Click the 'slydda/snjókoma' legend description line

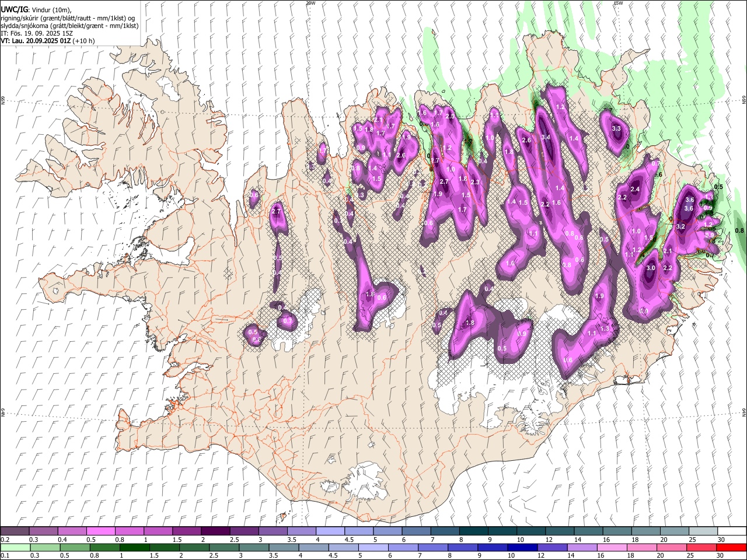(70, 26)
